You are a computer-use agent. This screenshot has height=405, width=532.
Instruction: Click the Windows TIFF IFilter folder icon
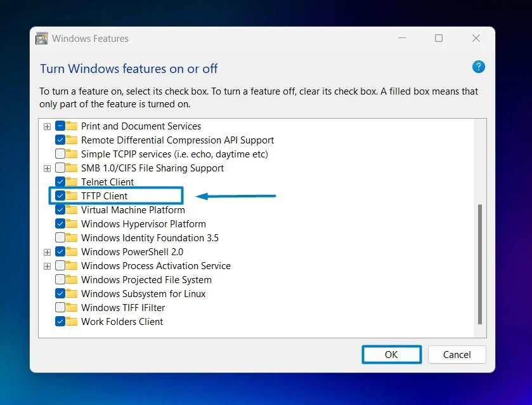[72, 307]
